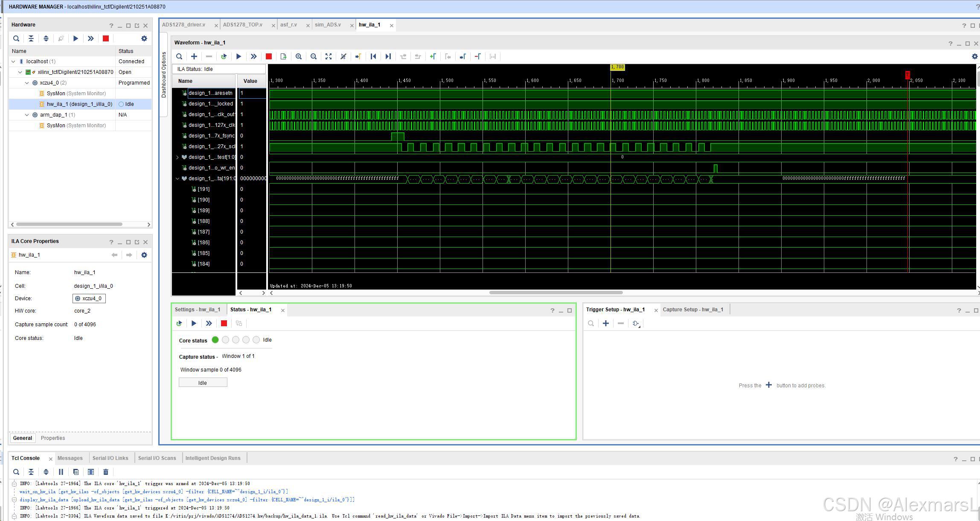The width and height of the screenshot is (980, 521).
Task: Click the Idle status button
Action: [x=203, y=383]
